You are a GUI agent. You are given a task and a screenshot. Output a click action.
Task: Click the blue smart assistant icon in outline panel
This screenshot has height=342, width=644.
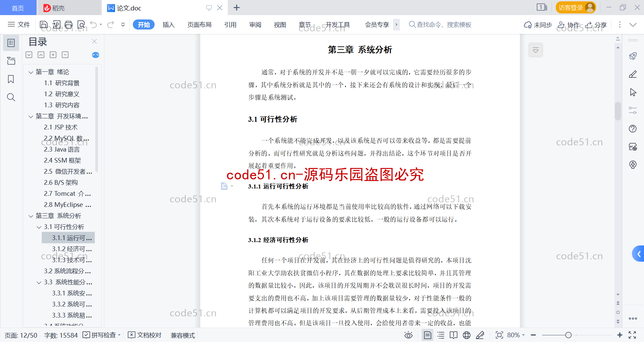coord(96,55)
